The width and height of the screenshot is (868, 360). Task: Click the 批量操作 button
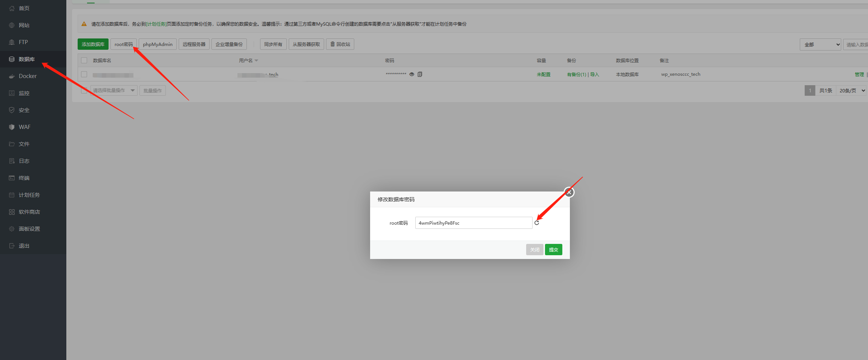click(153, 90)
